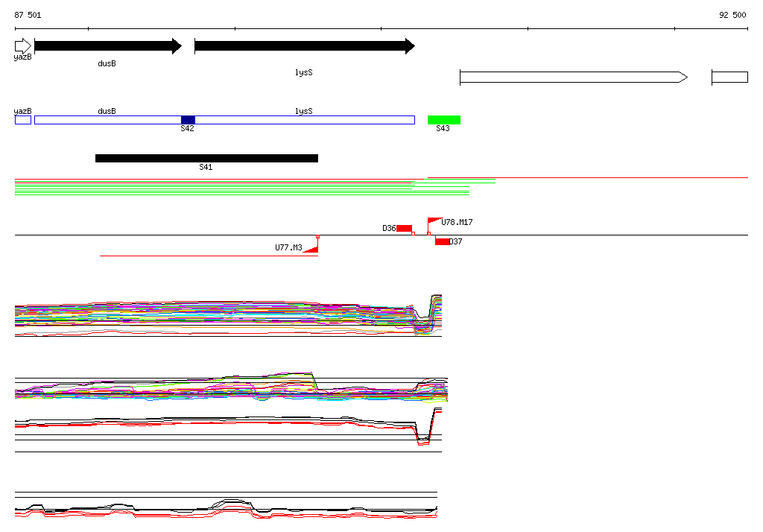Image resolution: width=763 pixels, height=532 pixels.
Task: Click 'dusB' label under black arrow
Action: coord(107,64)
